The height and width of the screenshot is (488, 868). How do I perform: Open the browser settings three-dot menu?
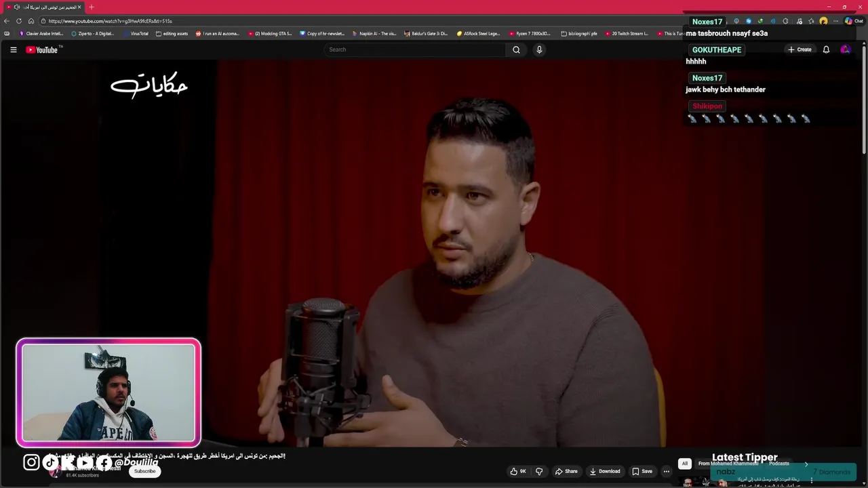[x=835, y=21]
